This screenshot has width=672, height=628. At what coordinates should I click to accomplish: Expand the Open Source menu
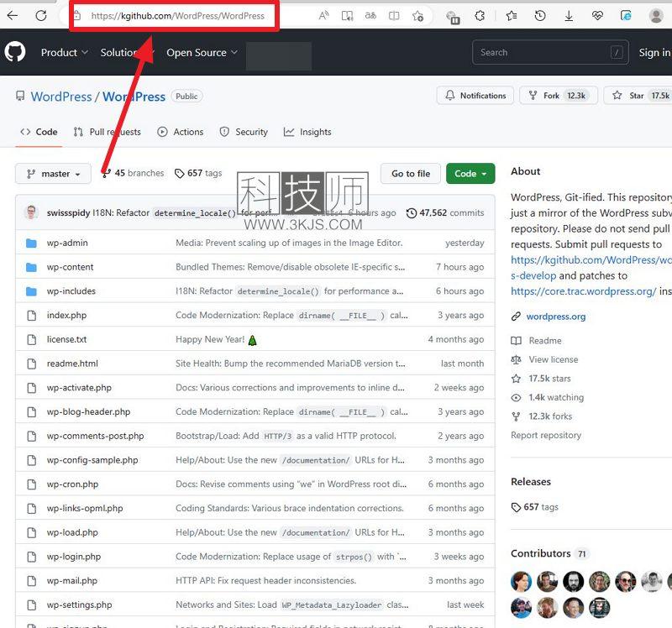pos(202,52)
